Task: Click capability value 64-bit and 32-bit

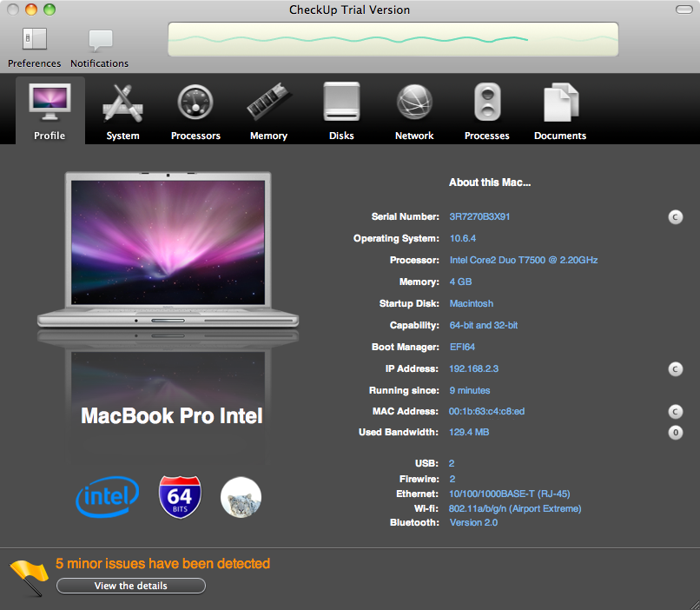Action: tap(484, 325)
